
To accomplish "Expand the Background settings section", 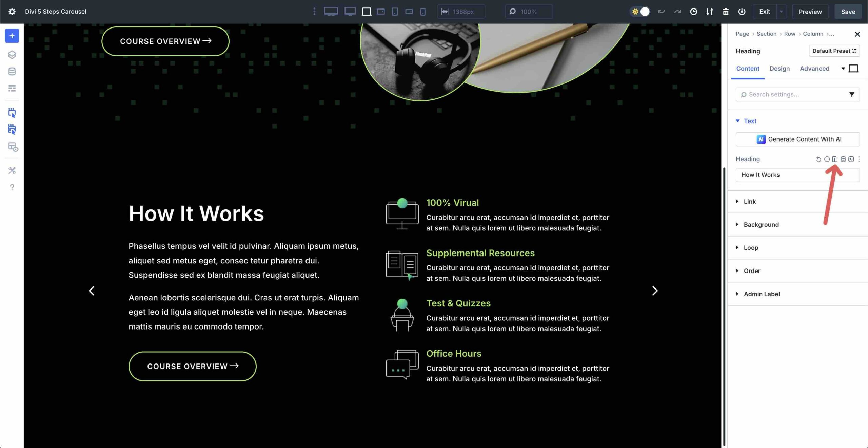I will pyautogui.click(x=761, y=224).
